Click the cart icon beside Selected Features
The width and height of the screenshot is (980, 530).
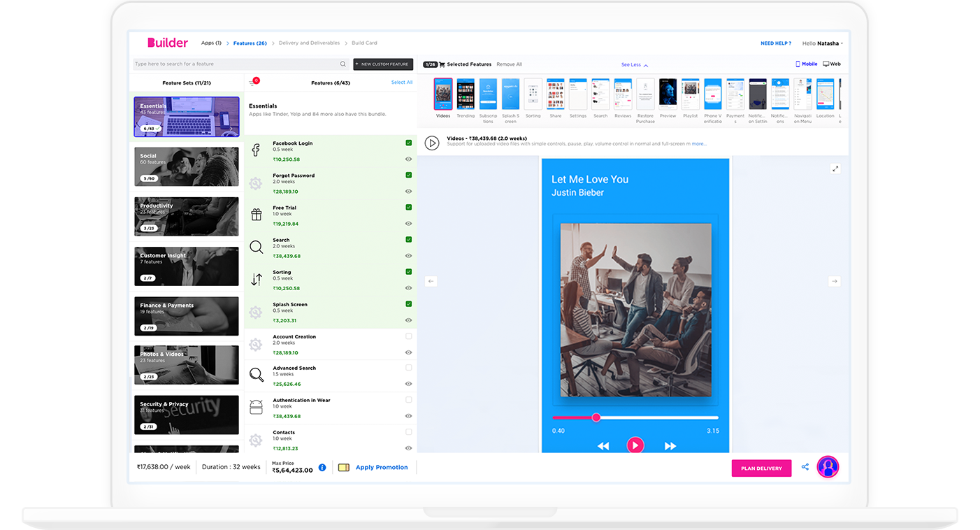pos(442,64)
